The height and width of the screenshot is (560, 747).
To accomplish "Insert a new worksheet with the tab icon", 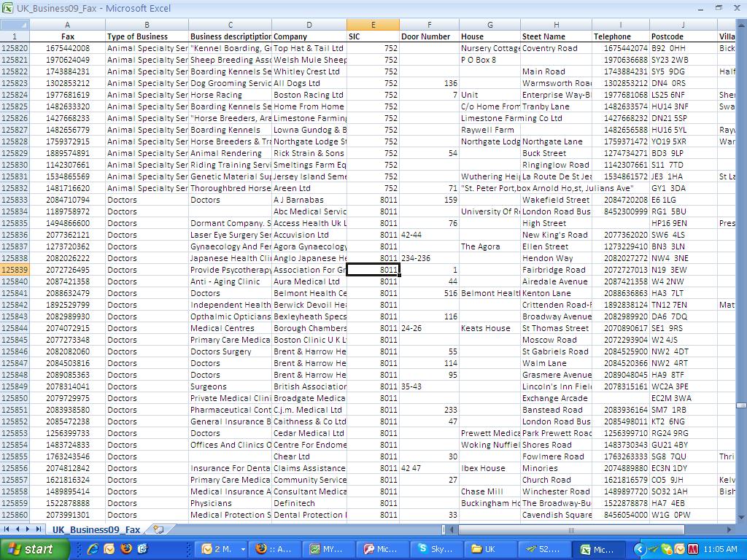I will coord(158,529).
